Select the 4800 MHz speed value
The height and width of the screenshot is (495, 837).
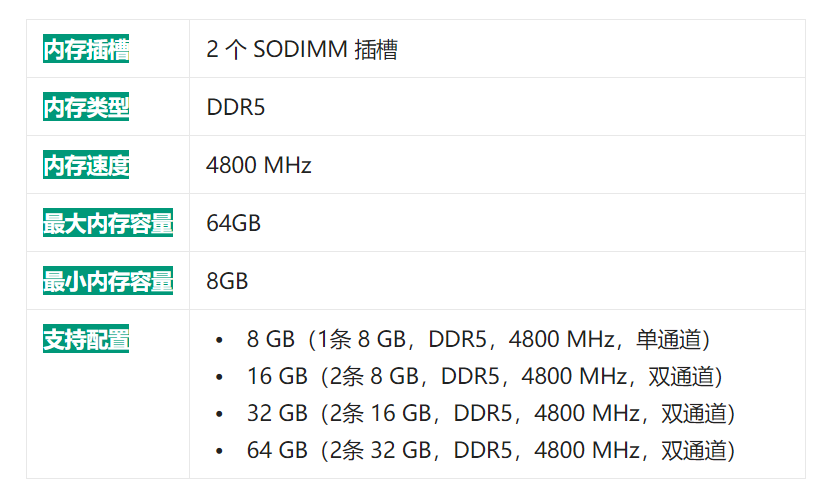[259, 165]
